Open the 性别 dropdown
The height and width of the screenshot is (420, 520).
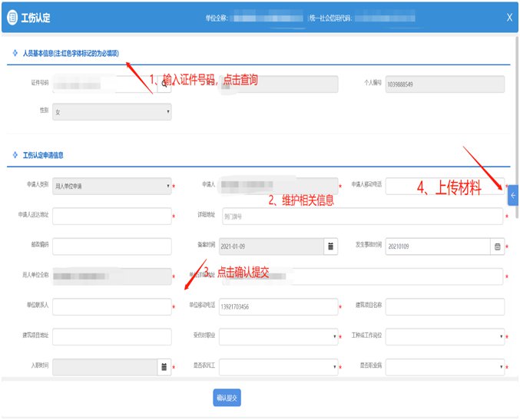click(111, 112)
